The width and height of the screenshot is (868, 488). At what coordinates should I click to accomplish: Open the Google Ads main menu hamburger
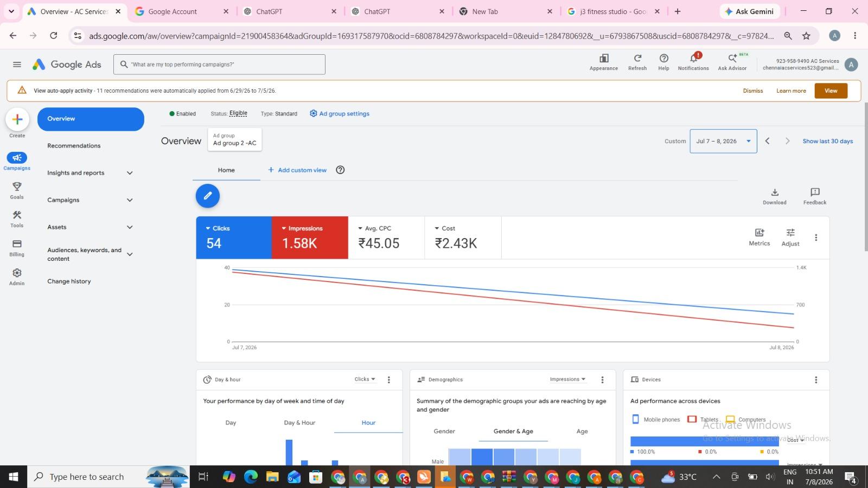[17, 65]
